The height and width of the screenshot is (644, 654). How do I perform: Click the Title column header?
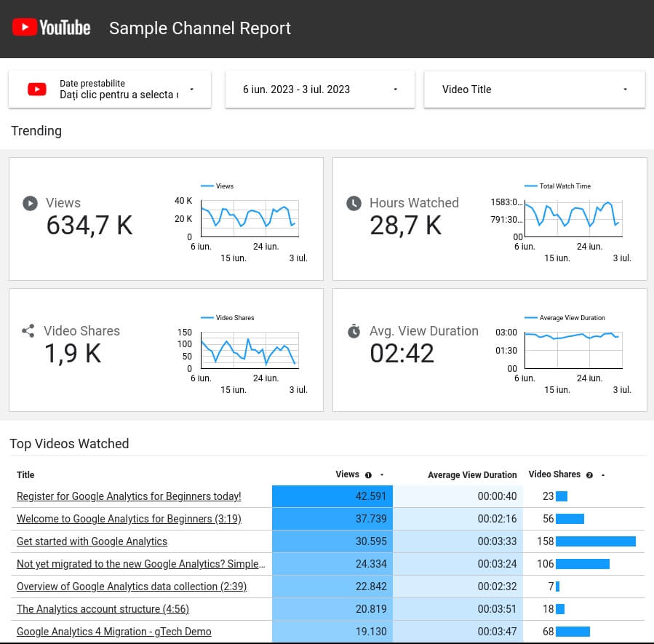[25, 475]
